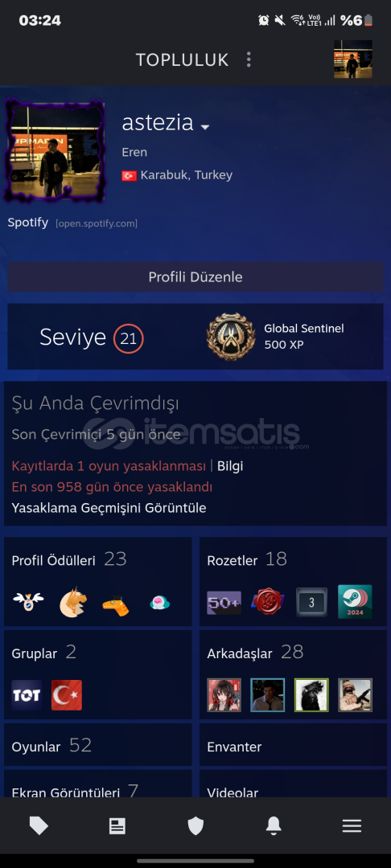Open the Spotify link
The width and height of the screenshot is (391, 868).
coord(27,223)
